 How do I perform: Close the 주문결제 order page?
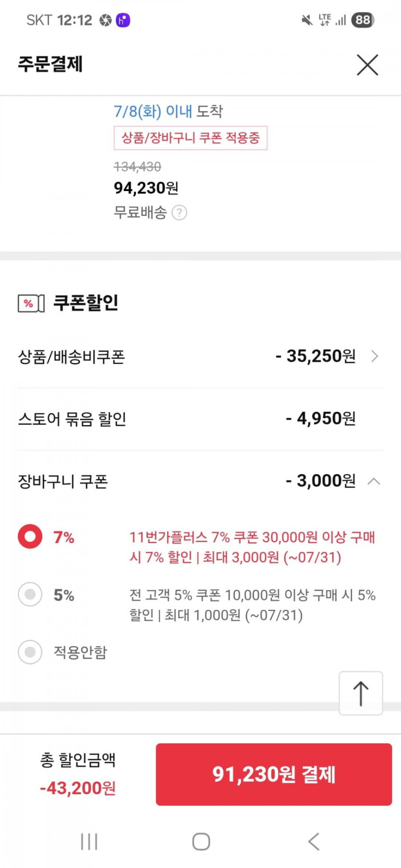pyautogui.click(x=367, y=65)
